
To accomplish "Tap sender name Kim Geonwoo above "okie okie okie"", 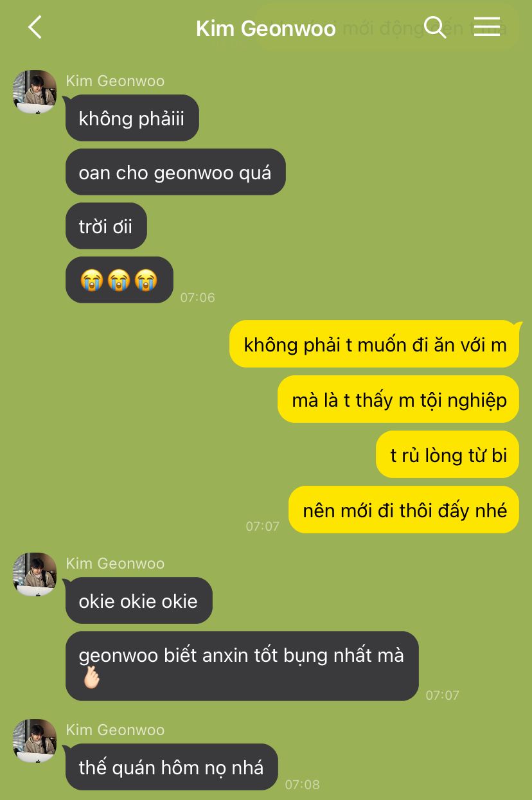I will point(115,564).
